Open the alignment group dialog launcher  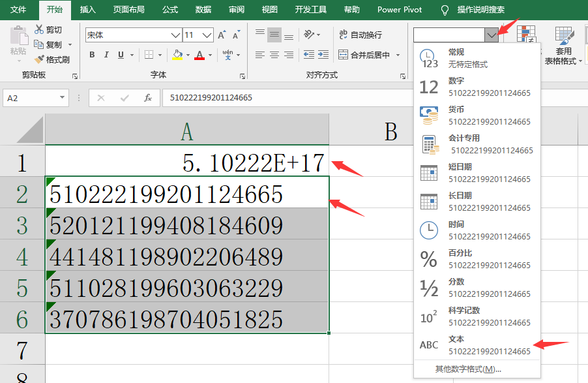point(403,76)
